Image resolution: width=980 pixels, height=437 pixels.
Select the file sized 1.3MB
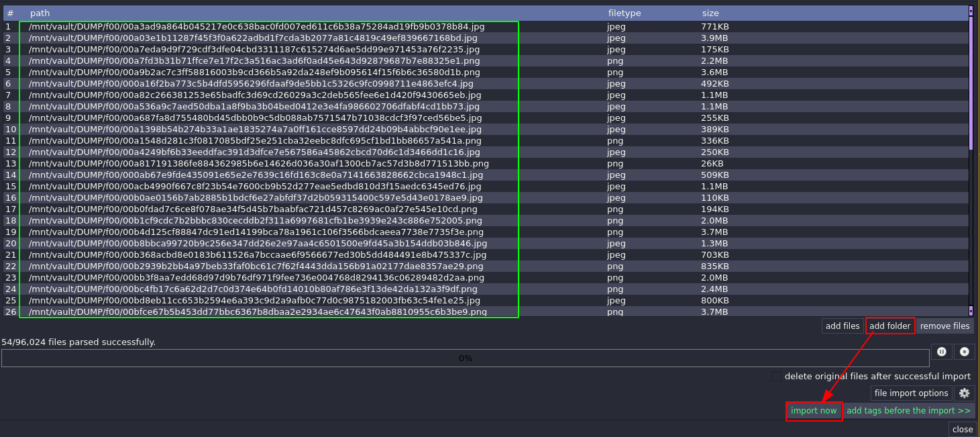pos(485,244)
